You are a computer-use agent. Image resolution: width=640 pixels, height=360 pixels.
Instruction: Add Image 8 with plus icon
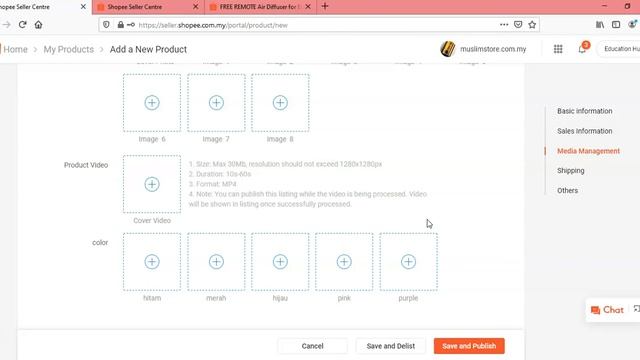pyautogui.click(x=280, y=103)
